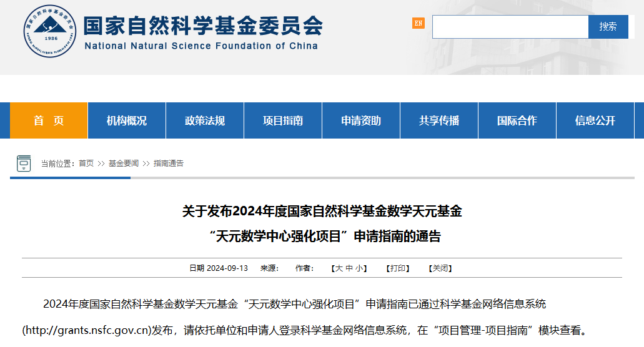Click the 关闭 close link
Image resolution: width=644 pixels, height=347 pixels.
440,268
